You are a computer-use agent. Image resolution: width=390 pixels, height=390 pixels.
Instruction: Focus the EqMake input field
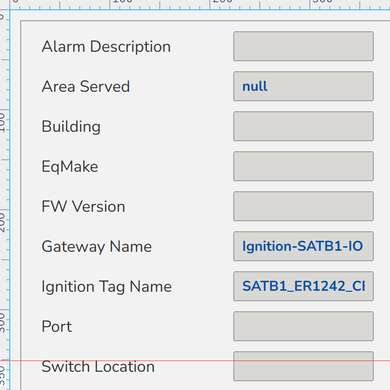tap(303, 166)
